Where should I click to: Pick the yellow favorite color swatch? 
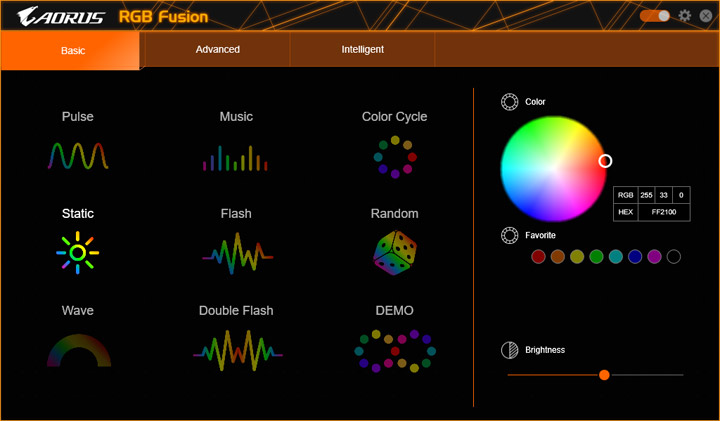pyautogui.click(x=577, y=257)
